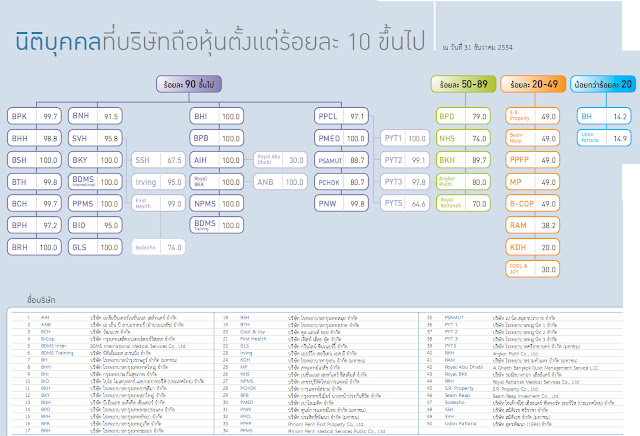Click the PNW 99.8 chart box
This screenshot has height=436, width=640.
point(341,203)
